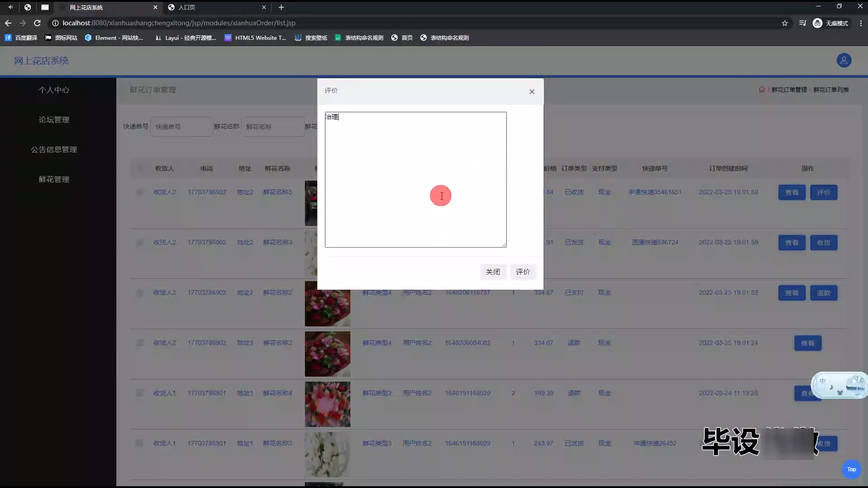Bookmark this page with the star icon
The image size is (868, 488).
[x=785, y=23]
